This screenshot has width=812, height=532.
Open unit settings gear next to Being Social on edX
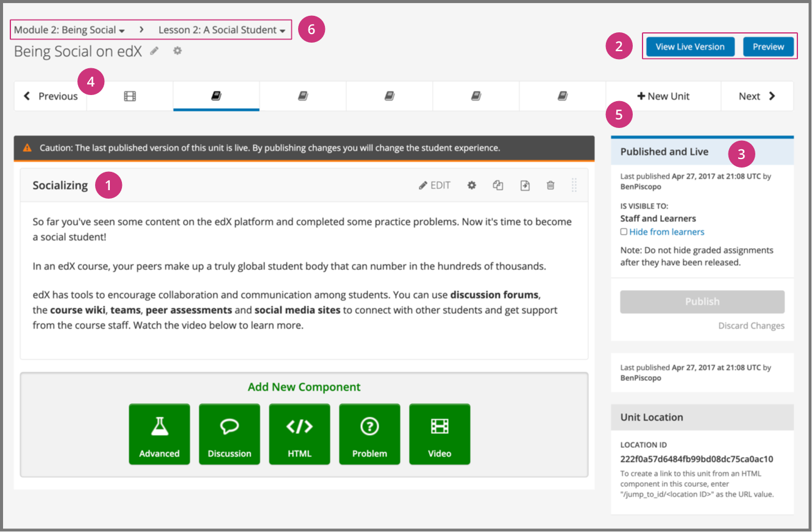pyautogui.click(x=177, y=51)
